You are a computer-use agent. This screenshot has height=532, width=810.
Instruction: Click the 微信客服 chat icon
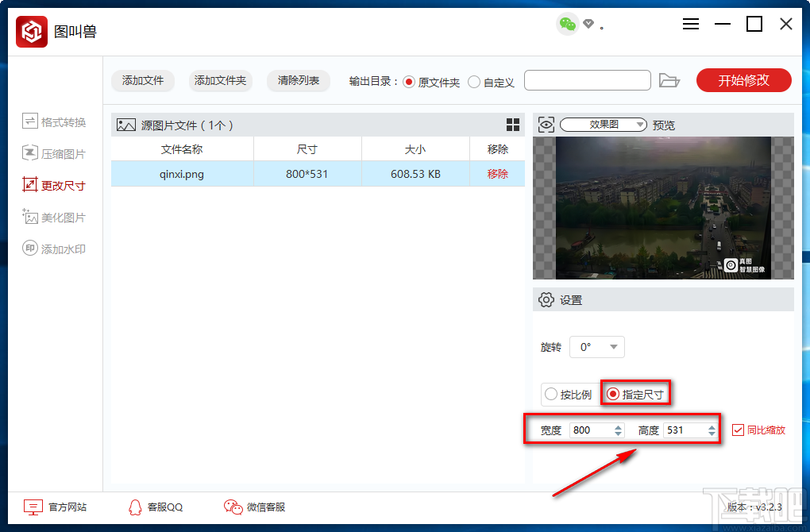point(233,507)
